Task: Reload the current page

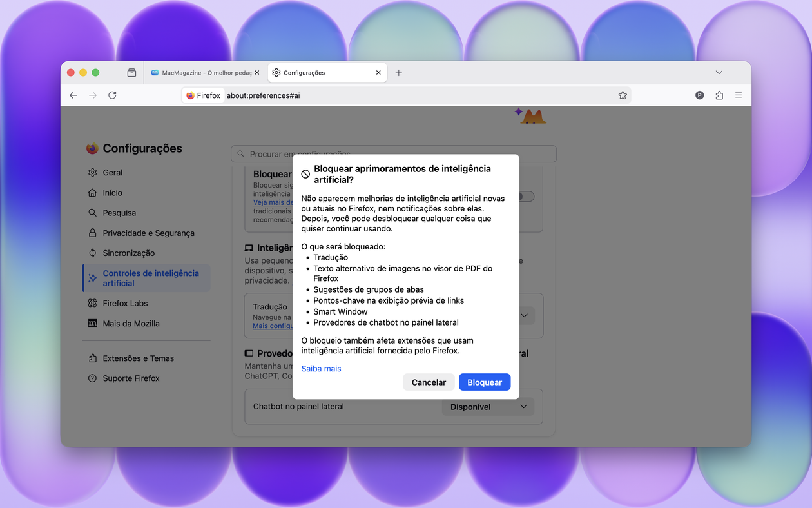Action: (112, 95)
